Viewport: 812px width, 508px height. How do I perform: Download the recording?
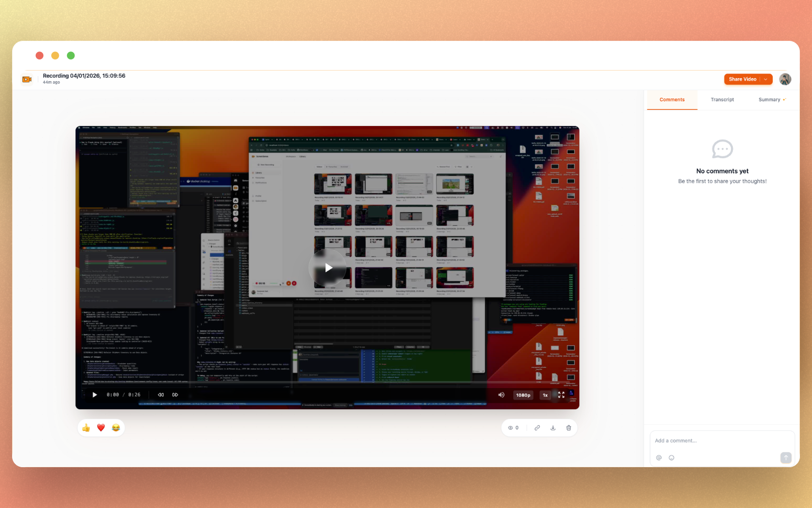coord(553,427)
